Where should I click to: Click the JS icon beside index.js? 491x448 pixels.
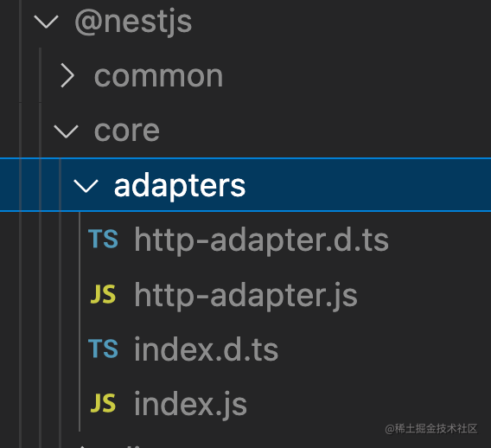[103, 403]
